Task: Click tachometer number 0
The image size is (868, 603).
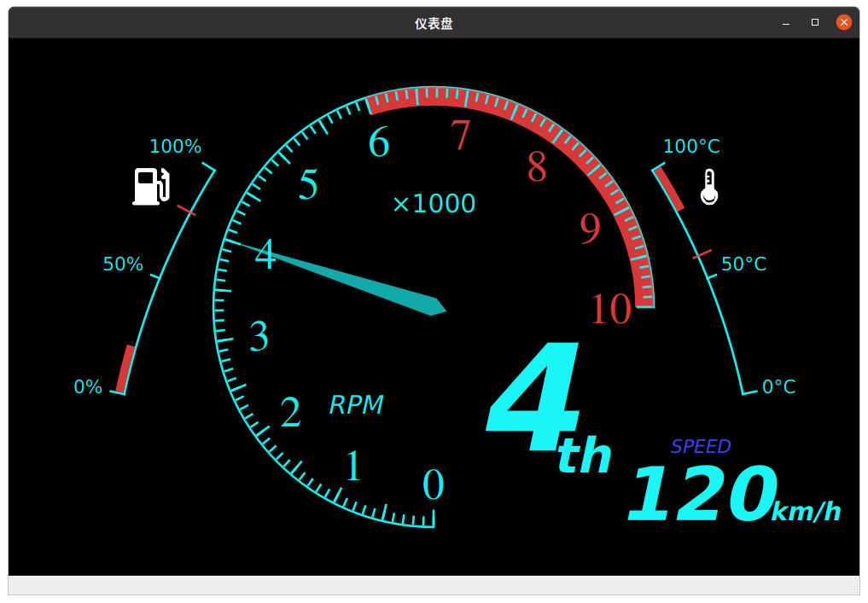Action: pyautogui.click(x=434, y=484)
